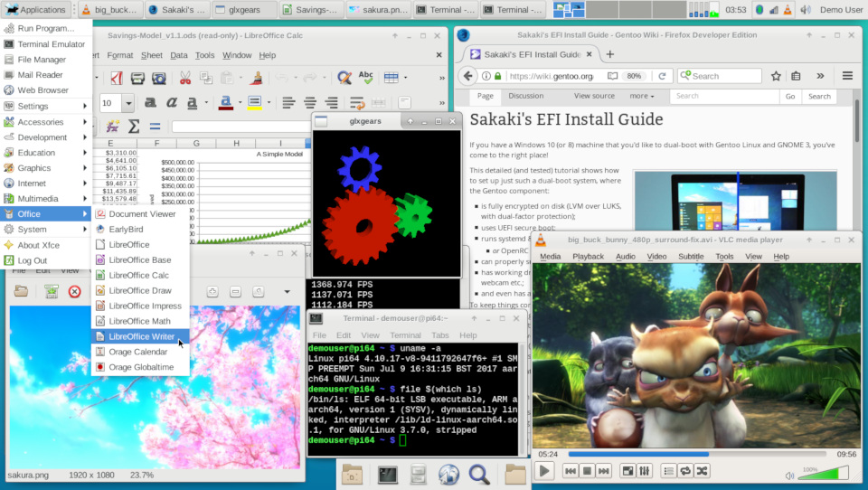This screenshot has height=490, width=868.
Task: Toggle bold formatting in Calc
Action: 150,102
